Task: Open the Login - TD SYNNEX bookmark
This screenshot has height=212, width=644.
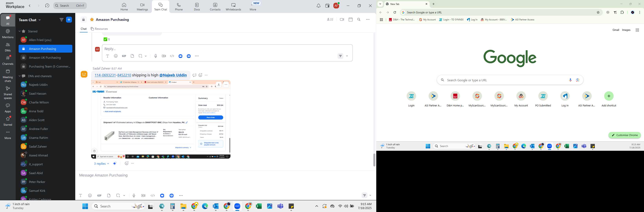Action: coord(451,20)
